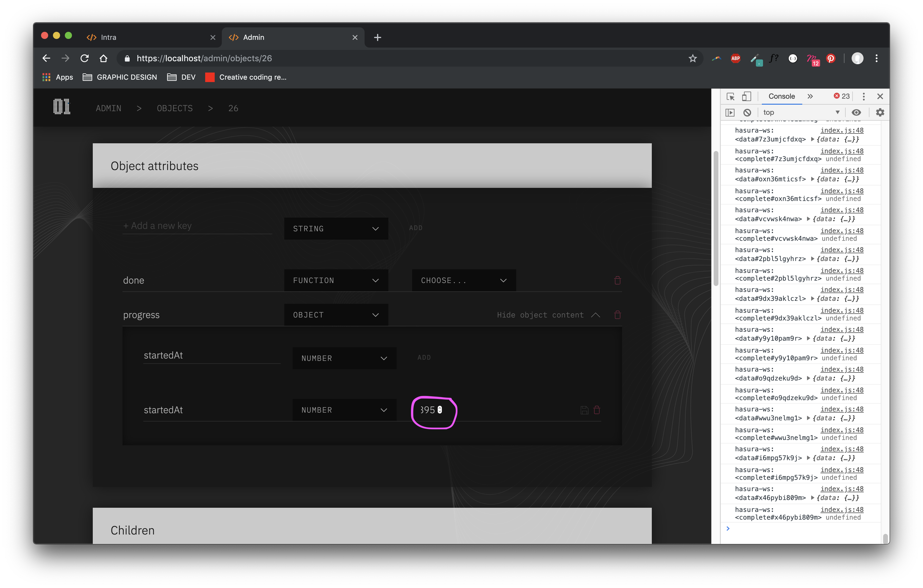The image size is (923, 588).
Task: Clear the DevTools console
Action: click(747, 112)
